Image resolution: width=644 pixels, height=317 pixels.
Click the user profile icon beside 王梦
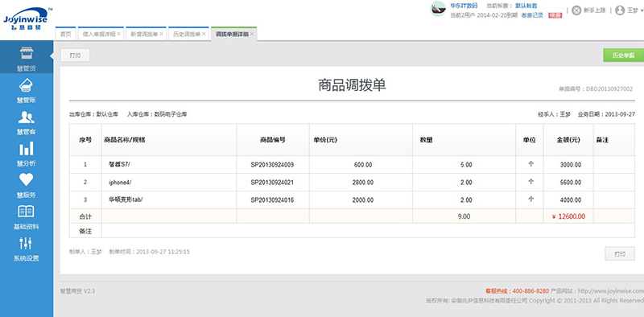(620, 10)
